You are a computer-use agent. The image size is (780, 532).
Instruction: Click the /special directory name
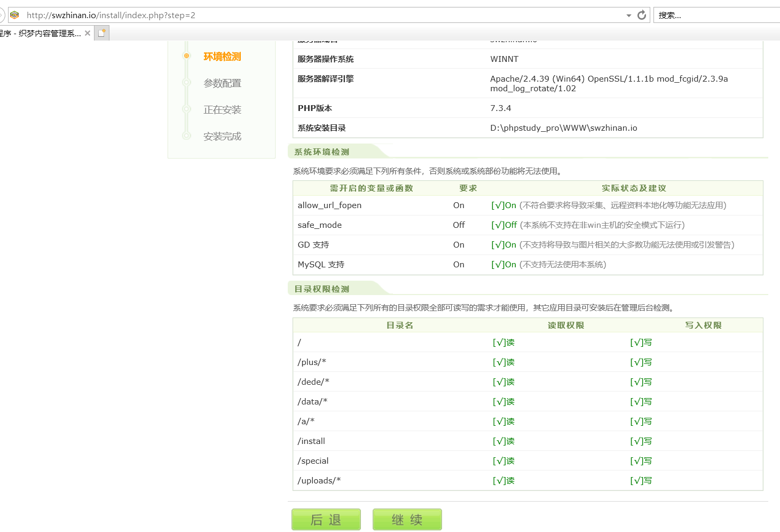(313, 461)
